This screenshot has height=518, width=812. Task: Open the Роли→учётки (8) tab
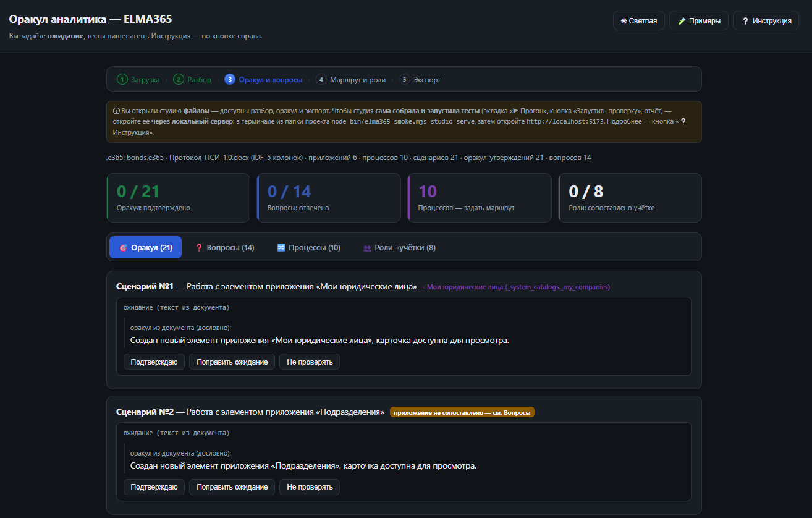tap(399, 247)
